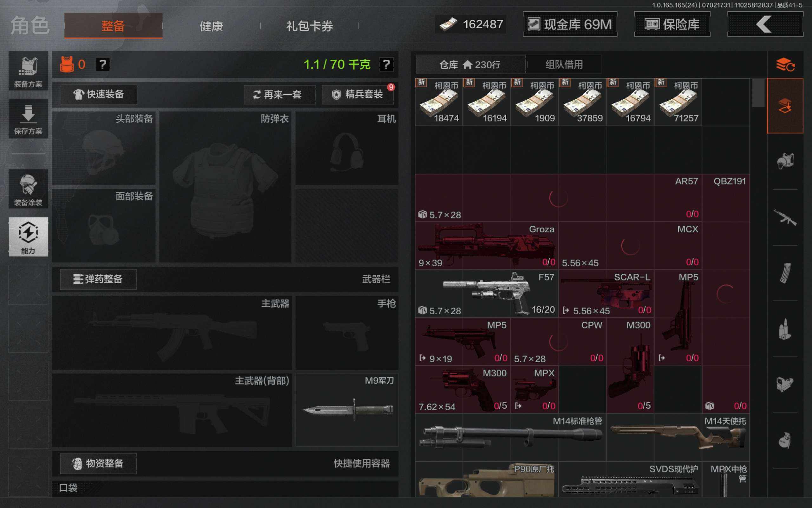This screenshot has height=508, width=812.
Task: Click the weight help question mark
Action: pos(386,64)
